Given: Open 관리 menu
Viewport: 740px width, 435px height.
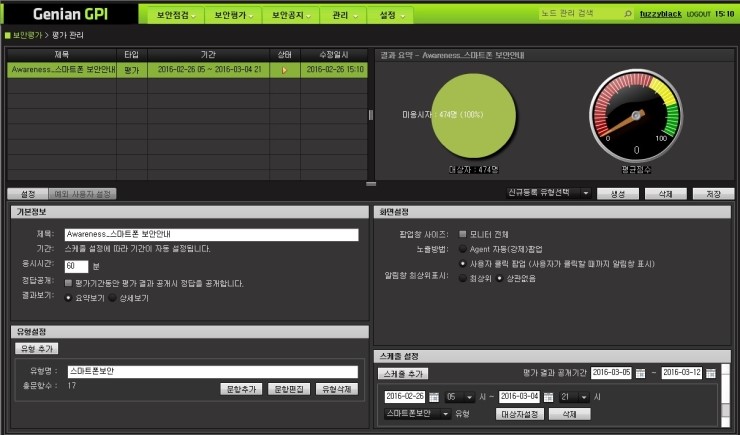Looking at the screenshot, I should [343, 15].
